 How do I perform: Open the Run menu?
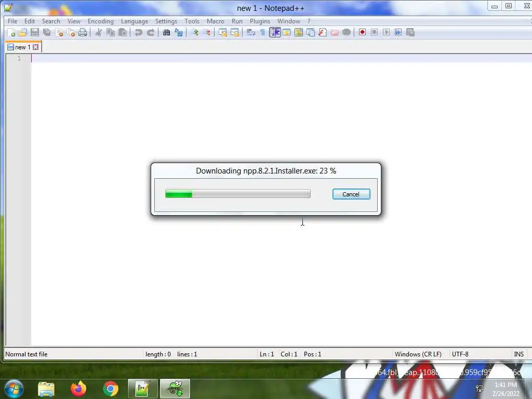[237, 21]
